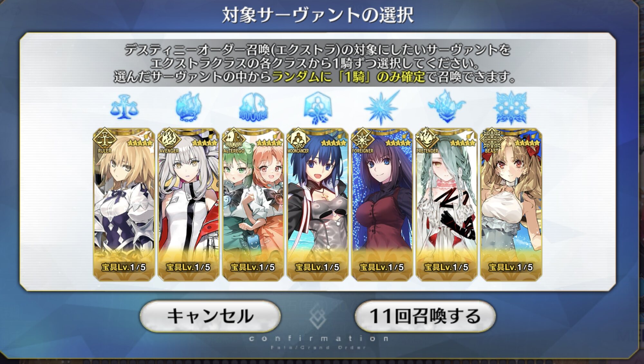
Task: Select the Foreigner servant card
Action: point(382,205)
